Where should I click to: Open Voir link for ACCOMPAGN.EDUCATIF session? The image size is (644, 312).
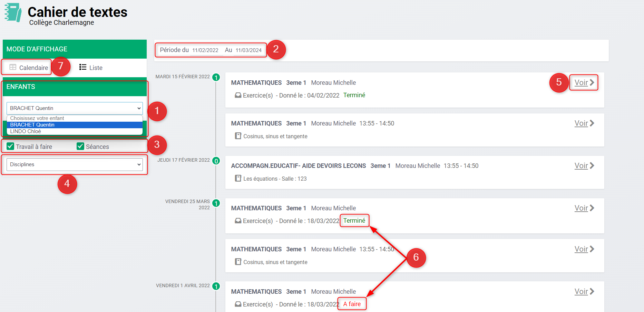tap(581, 166)
